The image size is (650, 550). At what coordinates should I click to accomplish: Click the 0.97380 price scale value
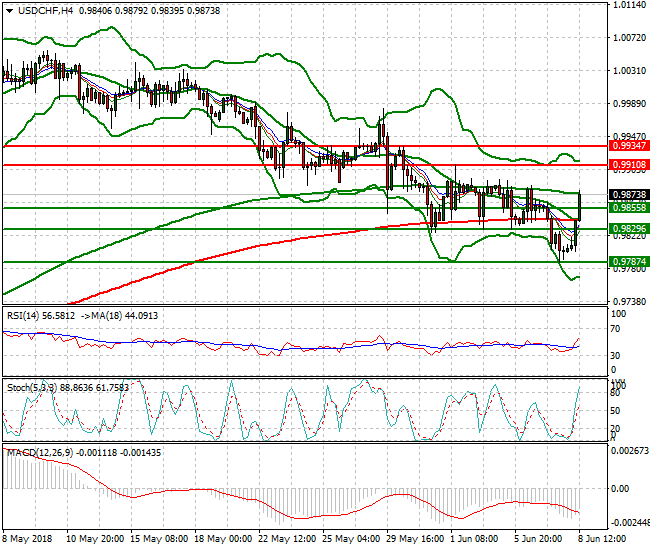630,301
